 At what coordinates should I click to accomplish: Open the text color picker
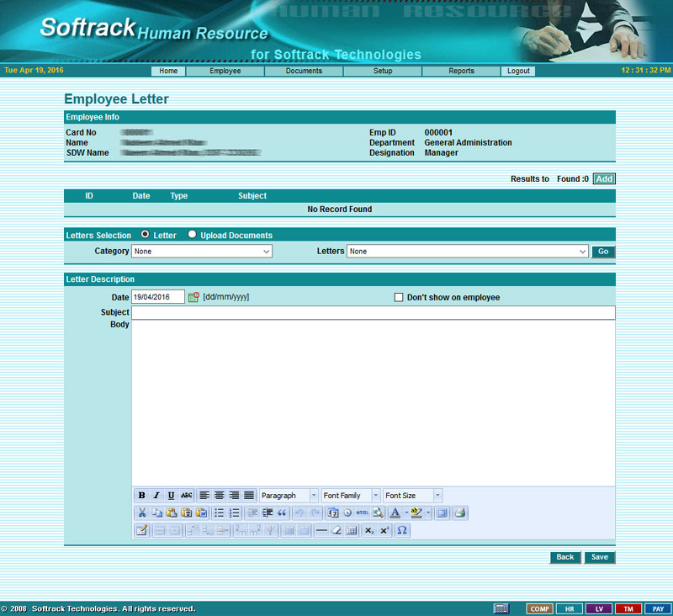pyautogui.click(x=395, y=512)
